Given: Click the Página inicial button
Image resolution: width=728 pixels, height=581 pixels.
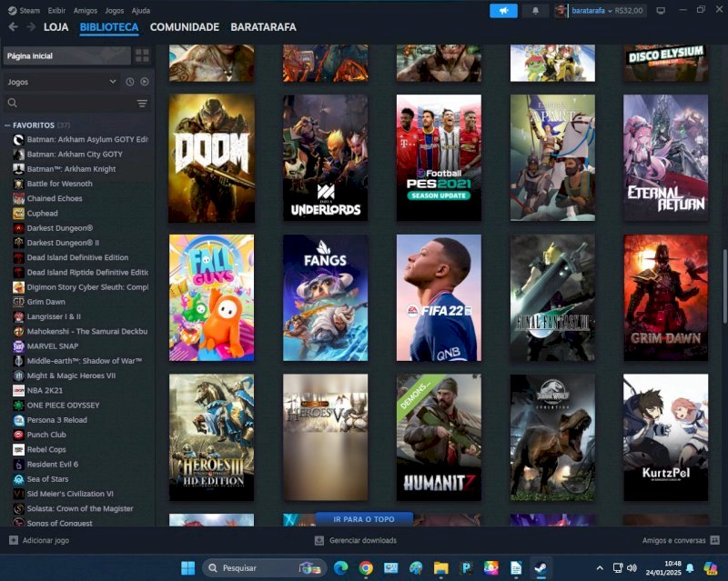Looking at the screenshot, I should 66,55.
